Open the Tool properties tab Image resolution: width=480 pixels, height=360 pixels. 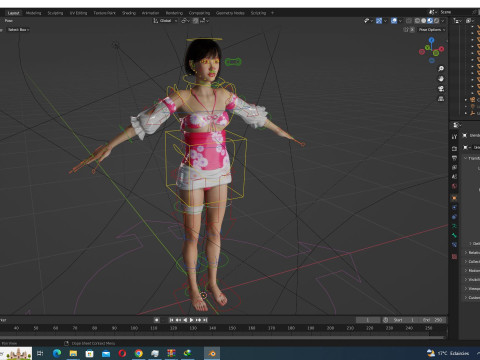point(454,137)
